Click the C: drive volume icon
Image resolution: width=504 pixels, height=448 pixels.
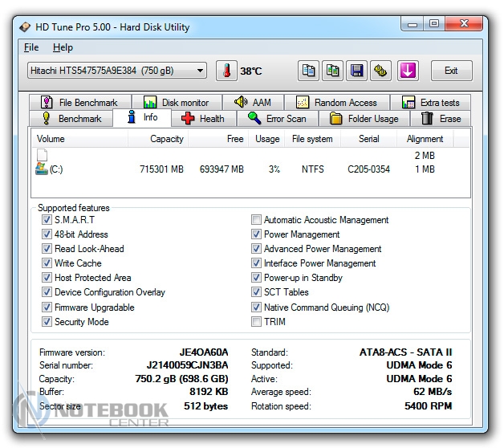[42, 169]
